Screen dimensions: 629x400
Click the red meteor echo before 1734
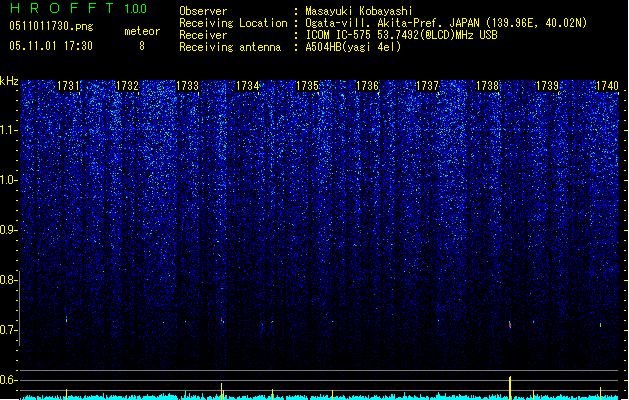pyautogui.click(x=222, y=320)
